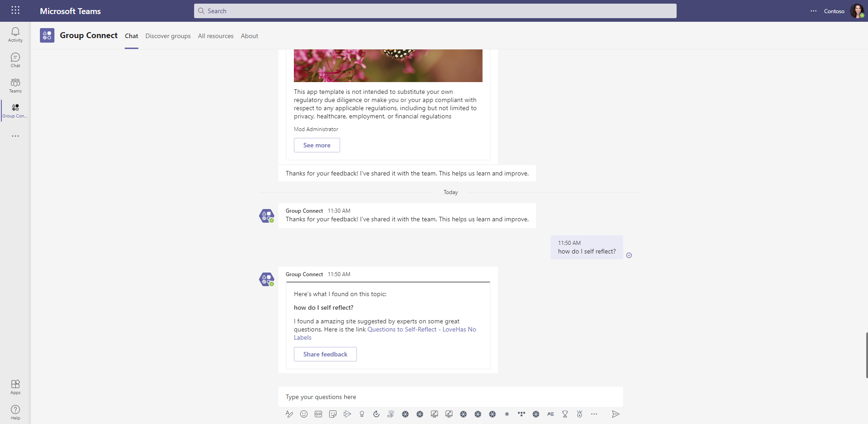This screenshot has width=868, height=424.
Task: Click the text form icon in compose toolbar
Action: (x=551, y=414)
